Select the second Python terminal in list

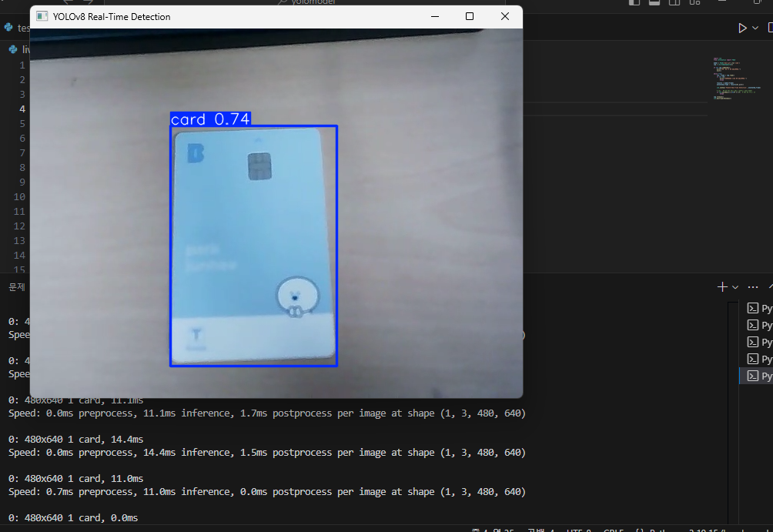758,325
